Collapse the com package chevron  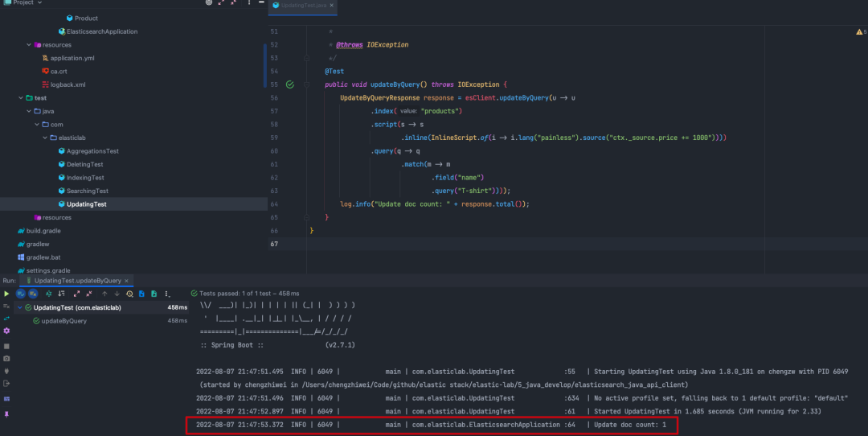(37, 125)
